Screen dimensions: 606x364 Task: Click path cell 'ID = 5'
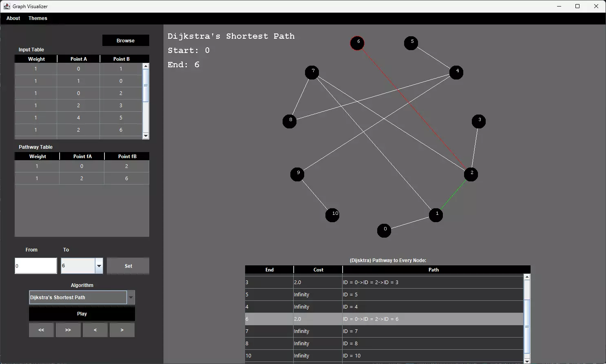coord(433,294)
